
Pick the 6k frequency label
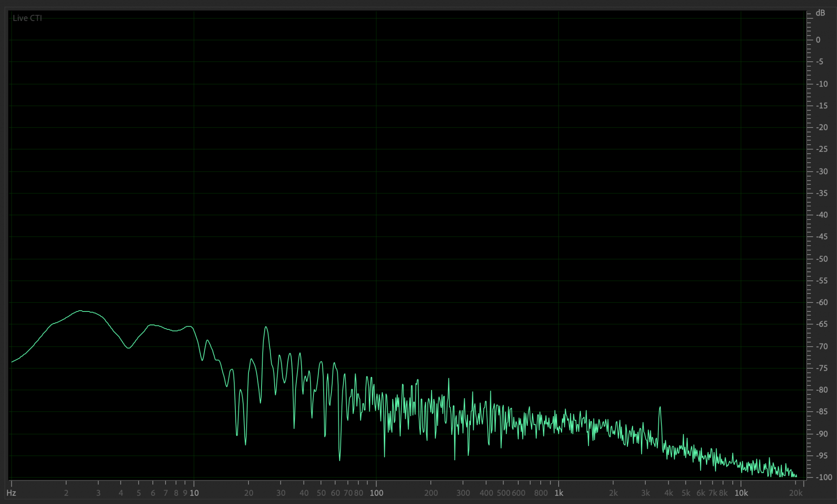click(701, 493)
